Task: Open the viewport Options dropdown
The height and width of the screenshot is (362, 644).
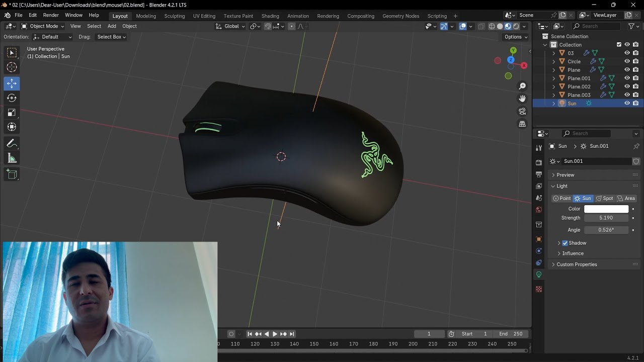Action: tap(516, 37)
